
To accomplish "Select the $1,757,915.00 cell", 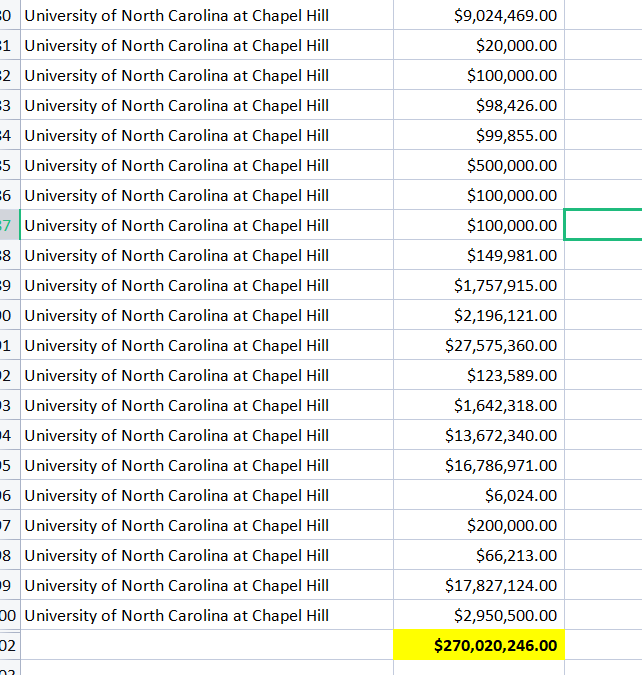I will pyautogui.click(x=478, y=285).
